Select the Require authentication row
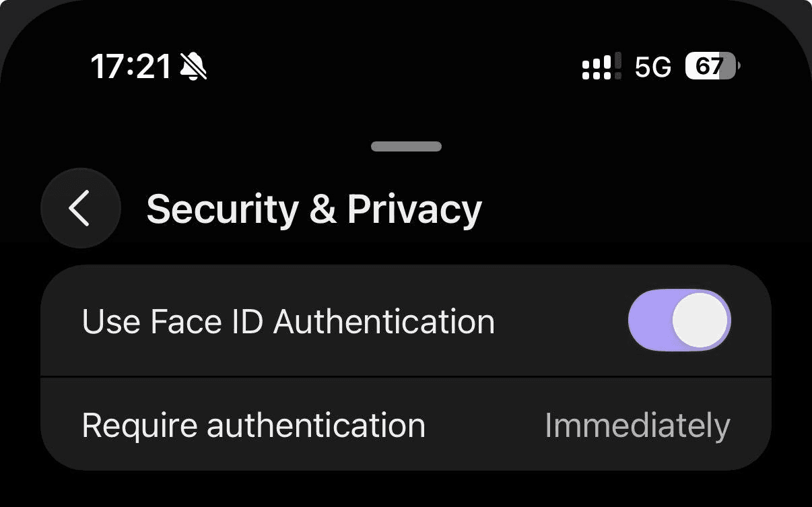The width and height of the screenshot is (812, 507). (x=406, y=424)
